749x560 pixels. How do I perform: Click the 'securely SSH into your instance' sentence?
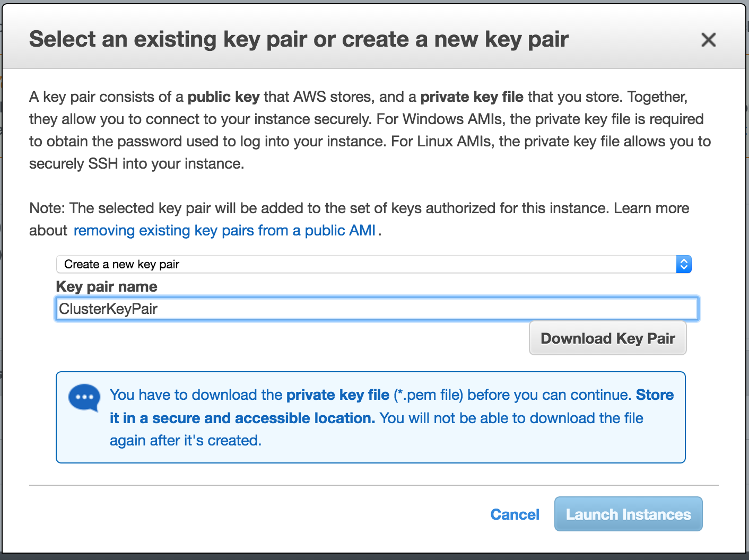[x=136, y=164]
